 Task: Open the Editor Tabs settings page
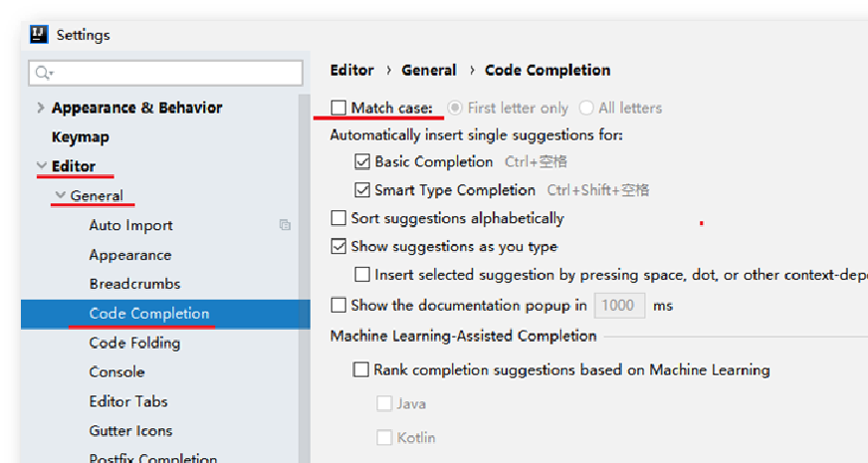(128, 401)
